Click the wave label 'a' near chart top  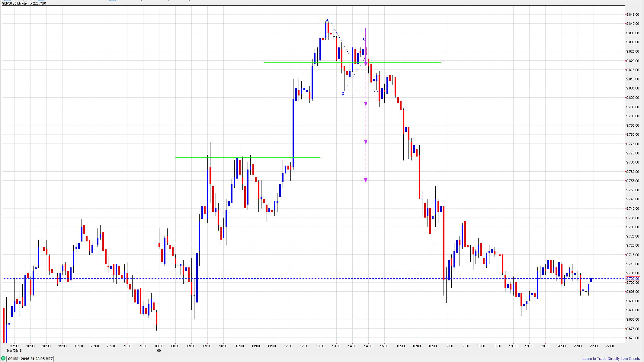pos(327,20)
